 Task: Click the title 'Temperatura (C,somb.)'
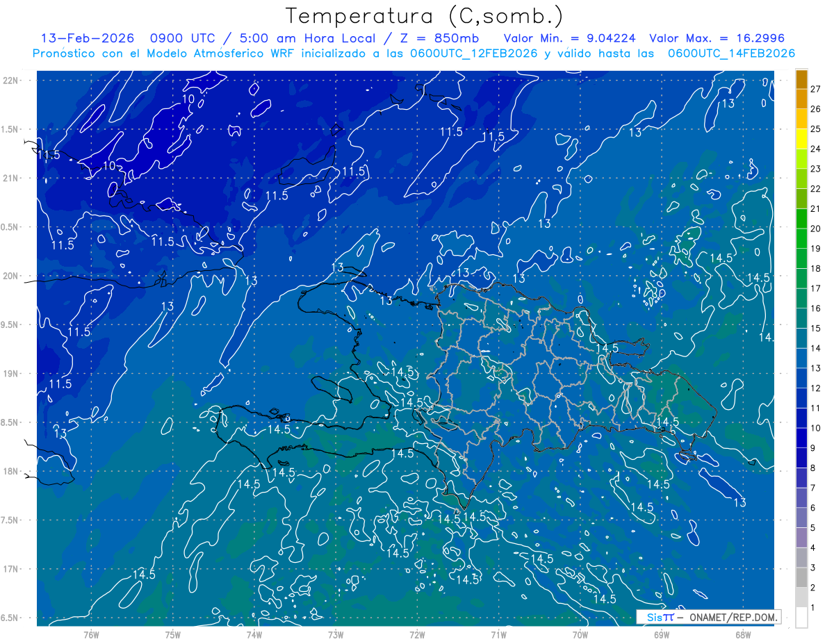pyautogui.click(x=425, y=17)
